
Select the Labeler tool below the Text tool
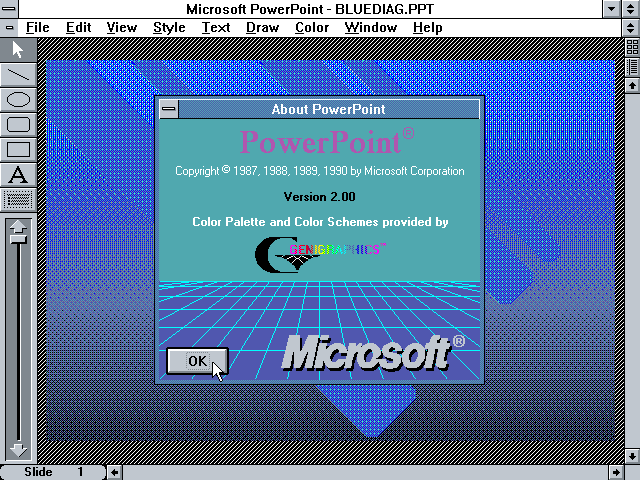point(18,200)
